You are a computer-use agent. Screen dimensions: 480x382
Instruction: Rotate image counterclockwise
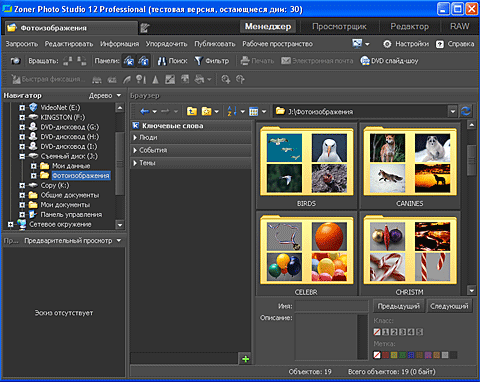pos(68,61)
